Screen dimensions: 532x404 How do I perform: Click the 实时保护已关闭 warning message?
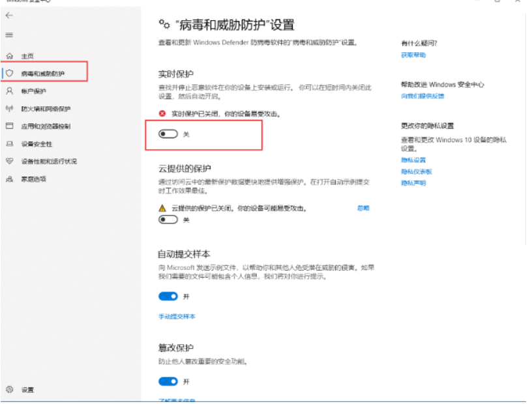point(226,113)
